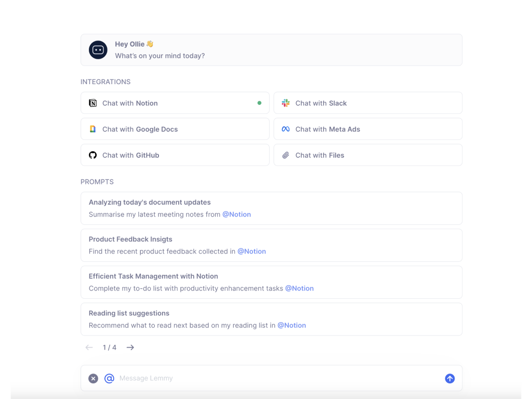Click @Notion link in reading list prompt
Image resolution: width=532 pixels, height=399 pixels.
pyautogui.click(x=291, y=325)
